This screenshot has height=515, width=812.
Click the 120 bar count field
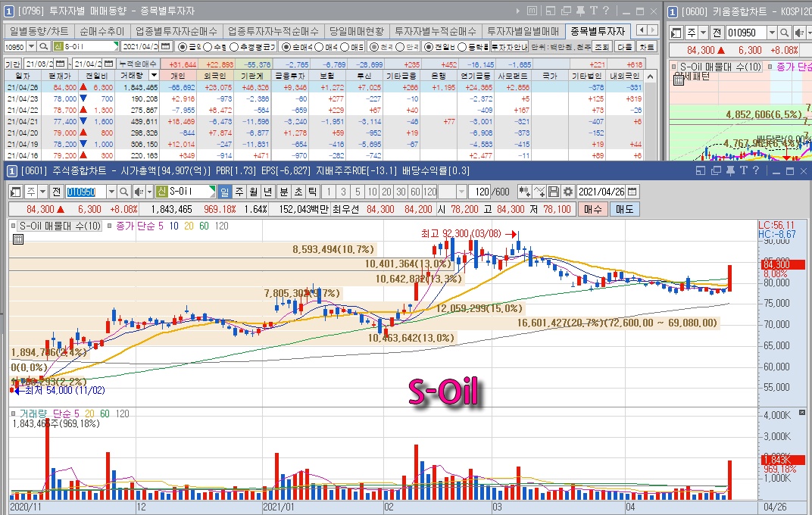[480, 192]
